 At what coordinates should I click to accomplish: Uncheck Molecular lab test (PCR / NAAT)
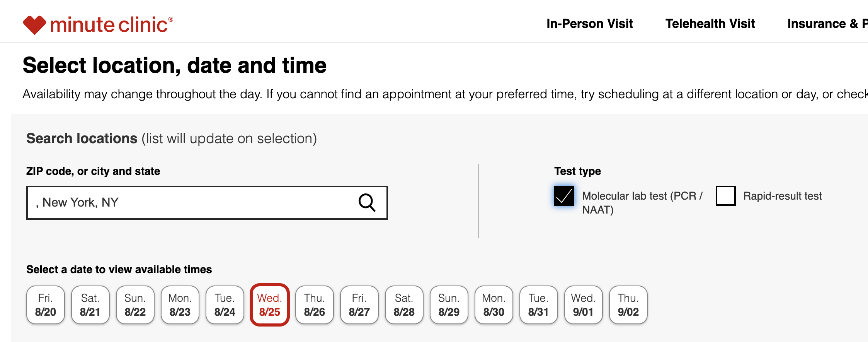[564, 195]
